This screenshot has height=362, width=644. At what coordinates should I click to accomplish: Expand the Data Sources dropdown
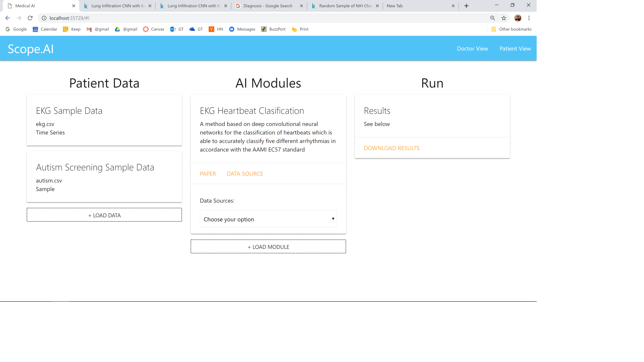coord(268,219)
